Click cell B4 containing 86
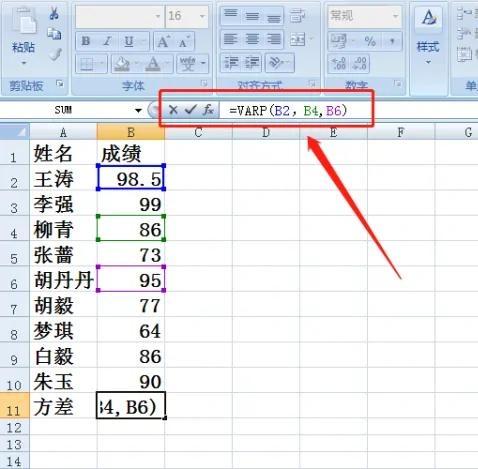Screen dimensions: 478x469 click(x=131, y=229)
